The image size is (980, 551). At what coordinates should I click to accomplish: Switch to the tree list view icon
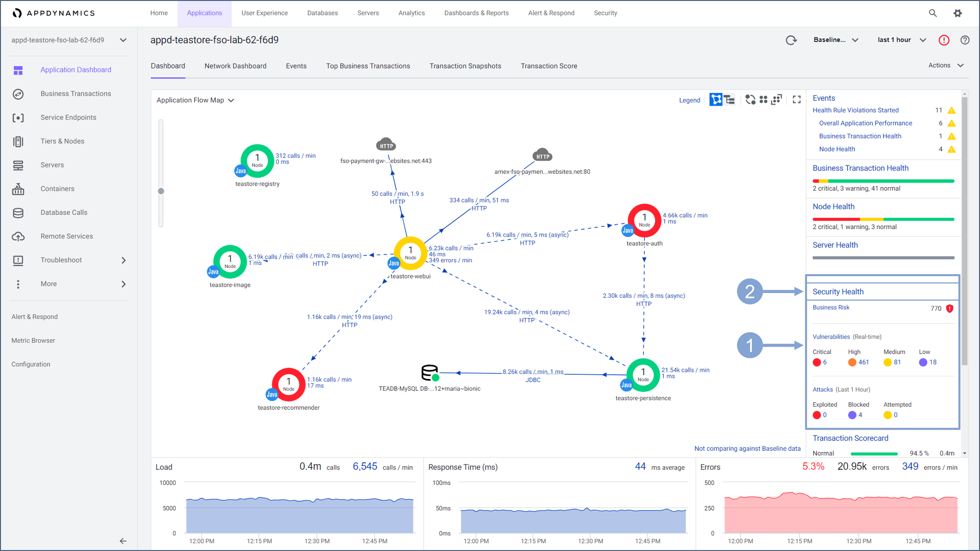729,100
